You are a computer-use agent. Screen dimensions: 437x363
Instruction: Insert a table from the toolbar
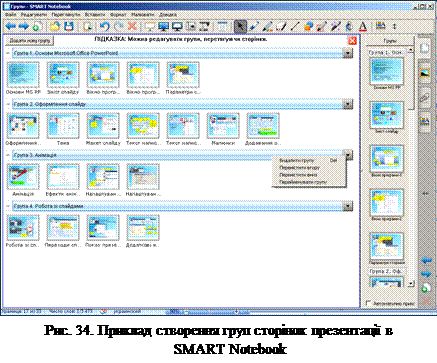[x=222, y=26]
